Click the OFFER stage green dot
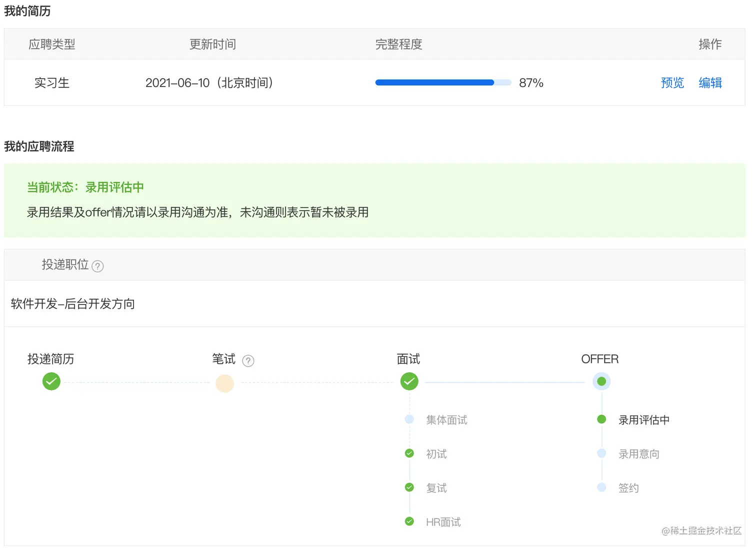756x550 pixels. click(x=601, y=381)
